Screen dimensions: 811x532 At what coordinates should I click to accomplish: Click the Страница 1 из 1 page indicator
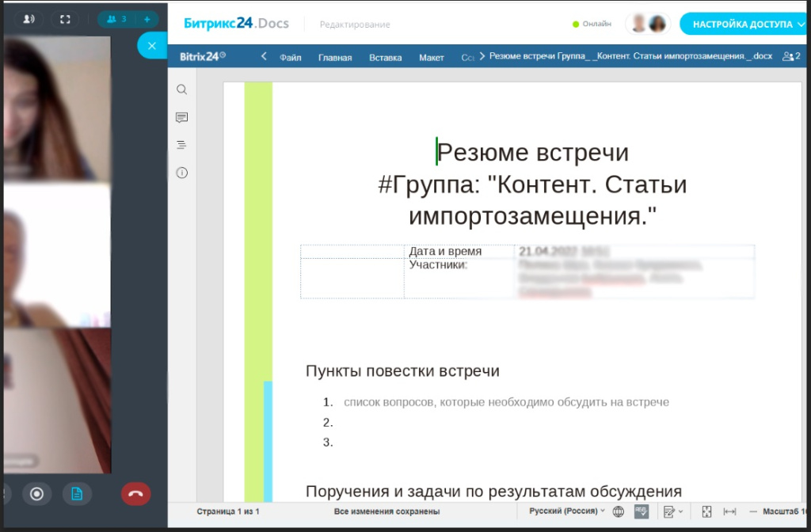pyautogui.click(x=227, y=511)
